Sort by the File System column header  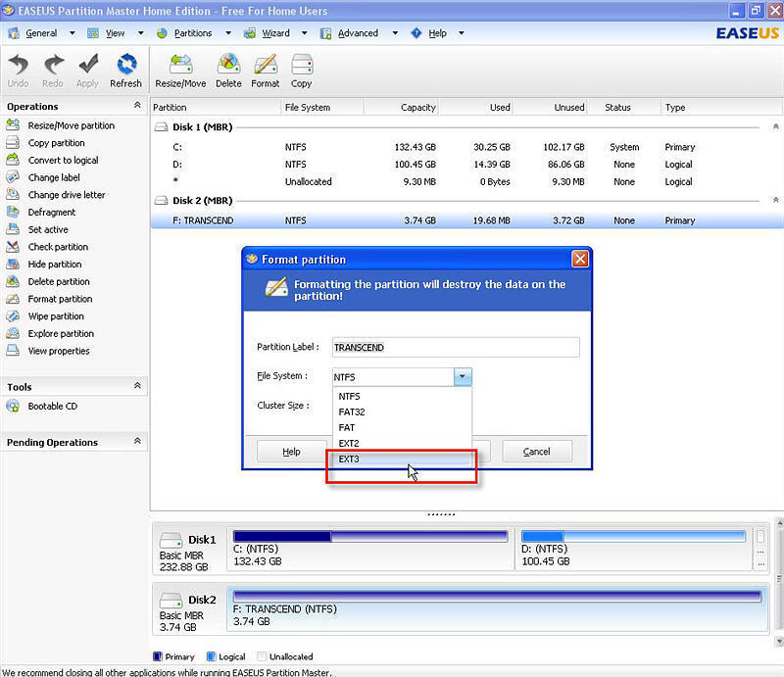pos(322,108)
